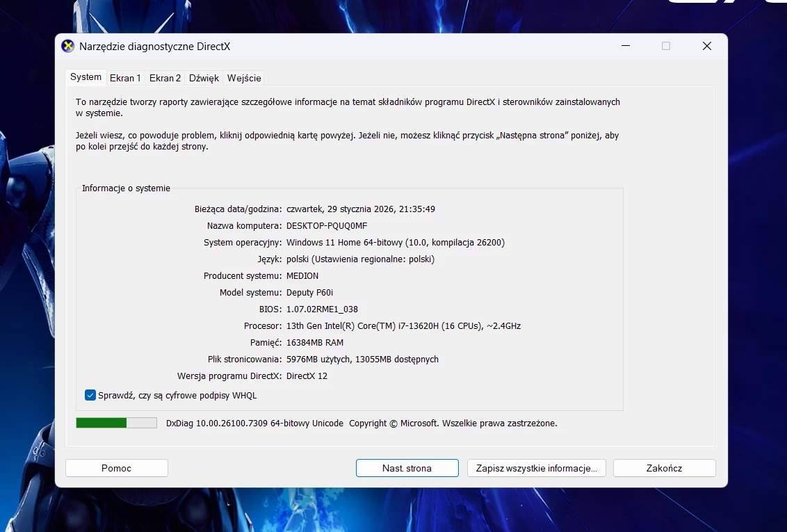Click the processor i7-13620H info text
787x532 pixels.
click(x=403, y=326)
